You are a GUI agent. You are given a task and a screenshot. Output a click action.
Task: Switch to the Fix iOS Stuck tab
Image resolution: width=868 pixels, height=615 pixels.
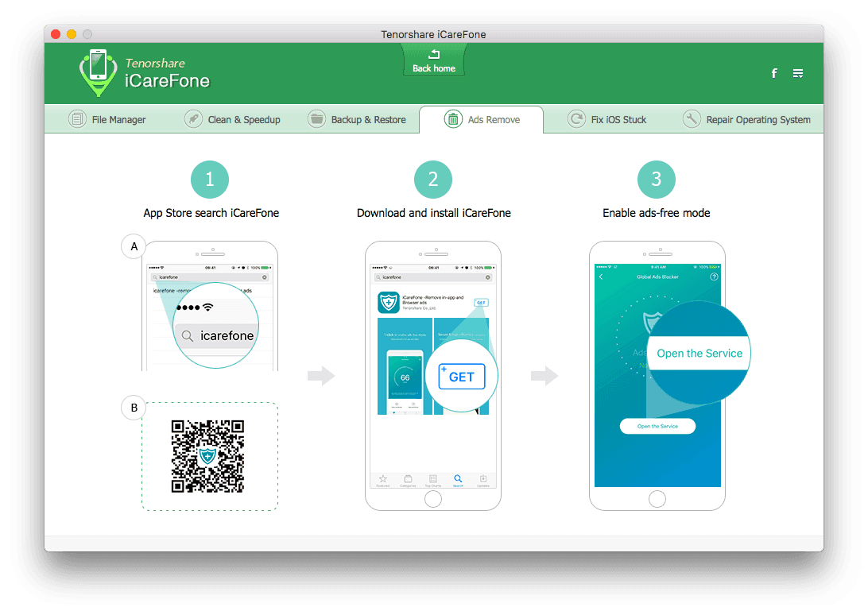click(x=606, y=119)
